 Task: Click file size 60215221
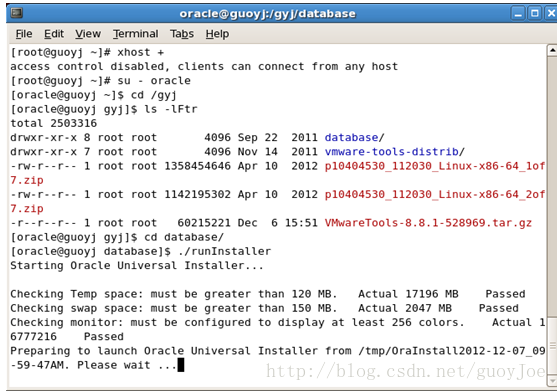tap(204, 223)
